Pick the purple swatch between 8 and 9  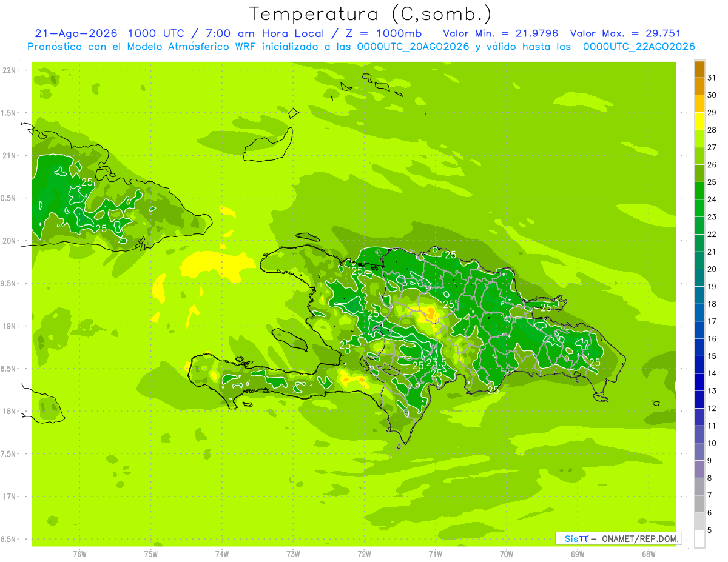coord(699,469)
